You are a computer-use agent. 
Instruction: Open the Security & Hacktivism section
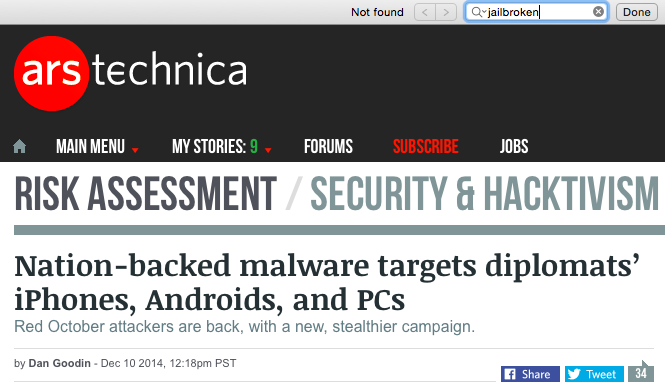point(484,194)
